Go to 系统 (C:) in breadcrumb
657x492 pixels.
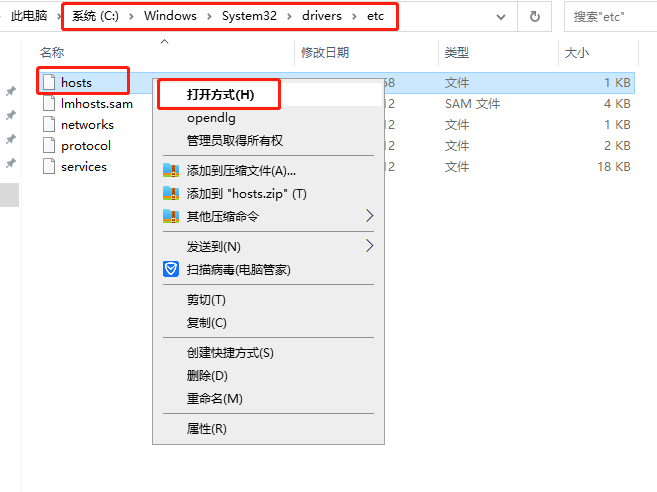(x=96, y=16)
